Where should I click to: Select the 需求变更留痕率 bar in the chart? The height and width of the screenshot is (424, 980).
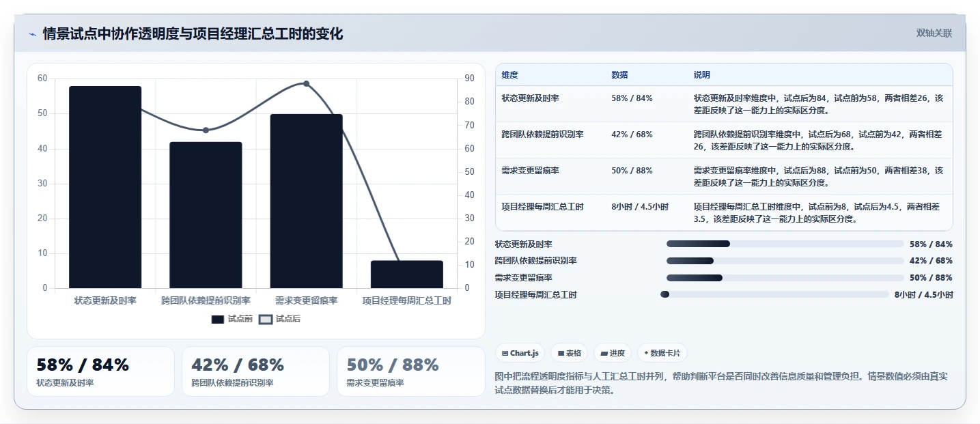click(x=306, y=201)
